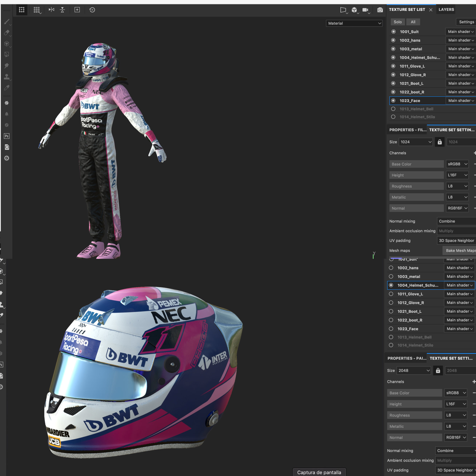Open the Resource Updater document icon
Screen dimensions: 476x476
7,147
